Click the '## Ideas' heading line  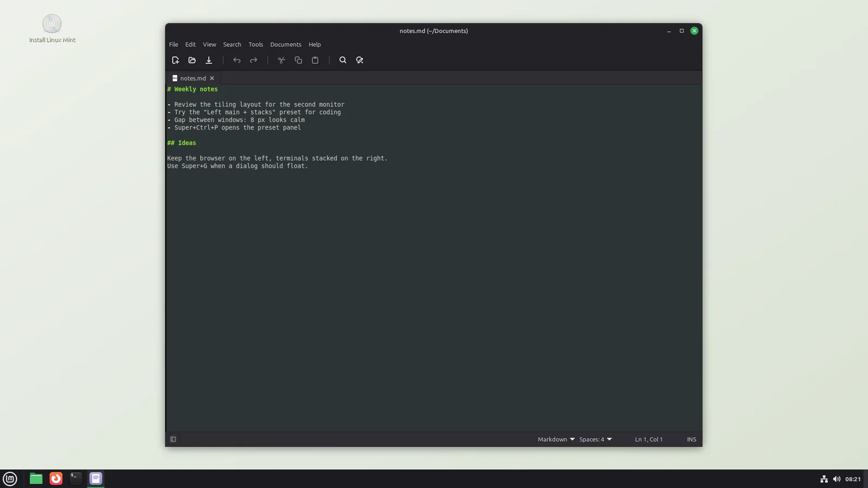point(182,143)
